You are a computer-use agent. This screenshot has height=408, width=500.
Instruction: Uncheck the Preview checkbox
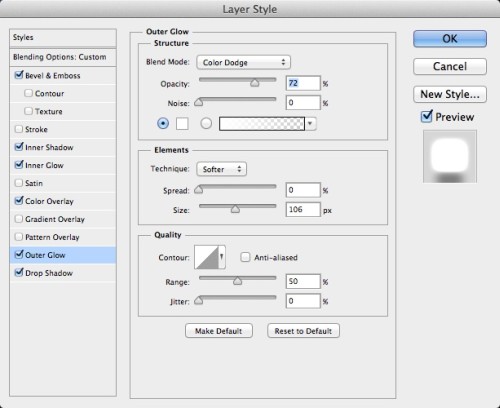pos(427,116)
